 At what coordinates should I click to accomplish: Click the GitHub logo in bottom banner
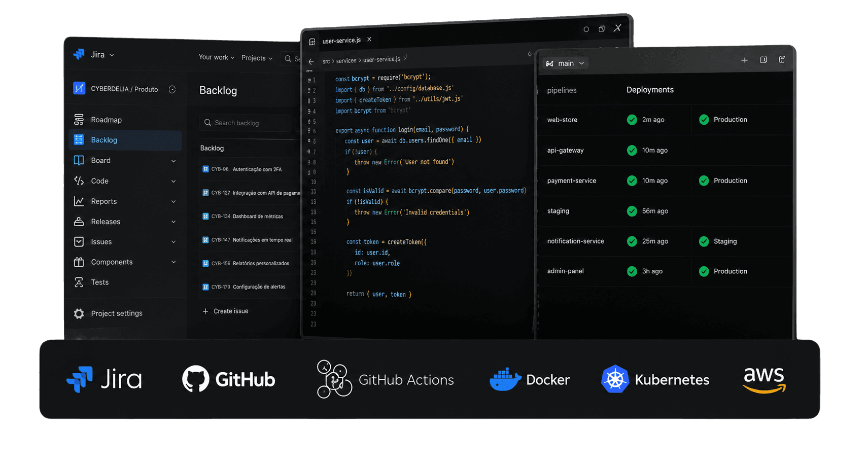228,379
